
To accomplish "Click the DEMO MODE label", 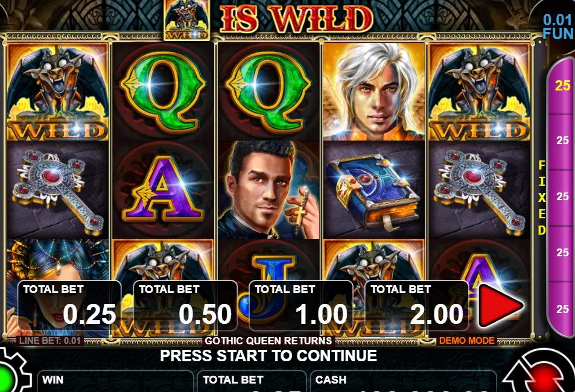I will tap(466, 341).
